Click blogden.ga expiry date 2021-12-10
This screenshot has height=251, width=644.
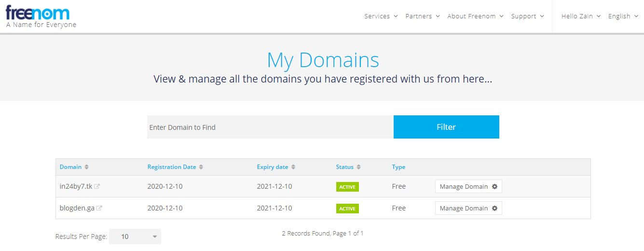(x=274, y=208)
